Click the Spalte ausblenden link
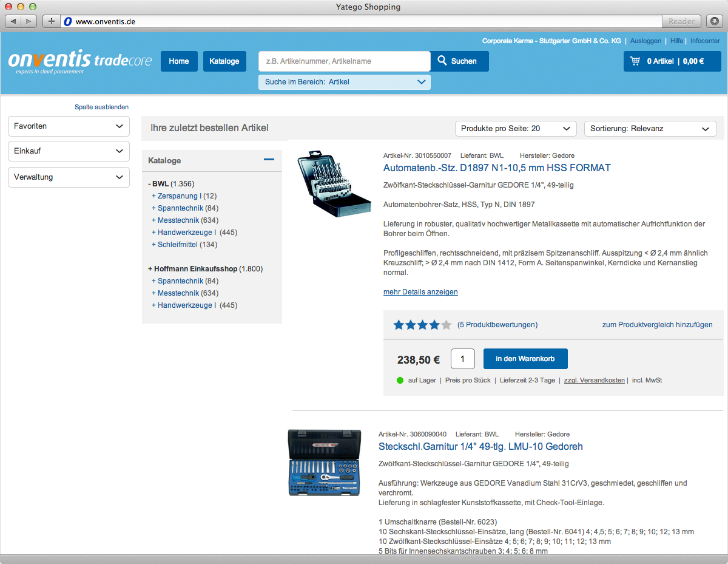Image resolution: width=728 pixels, height=564 pixels. tap(101, 107)
